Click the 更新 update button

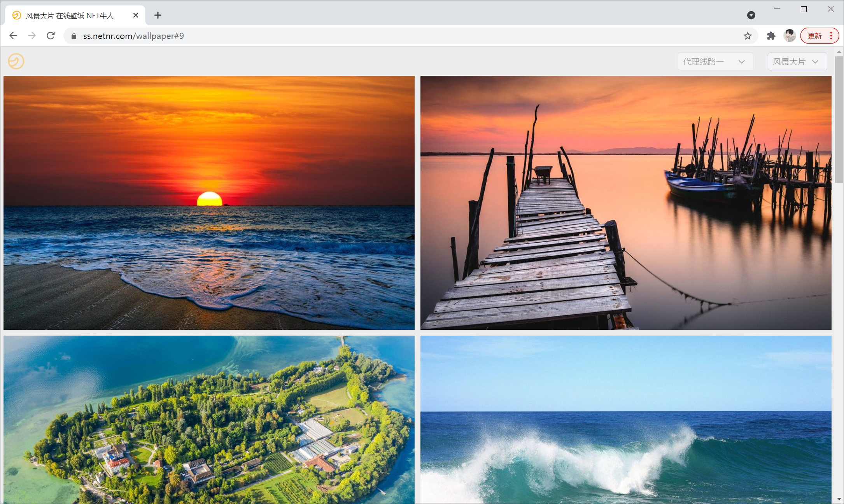click(x=819, y=36)
